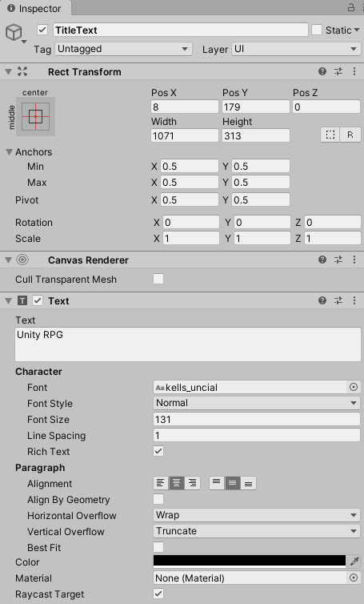Click the Pos Z field
Image resolution: width=364 pixels, height=604 pixels.
(326, 107)
